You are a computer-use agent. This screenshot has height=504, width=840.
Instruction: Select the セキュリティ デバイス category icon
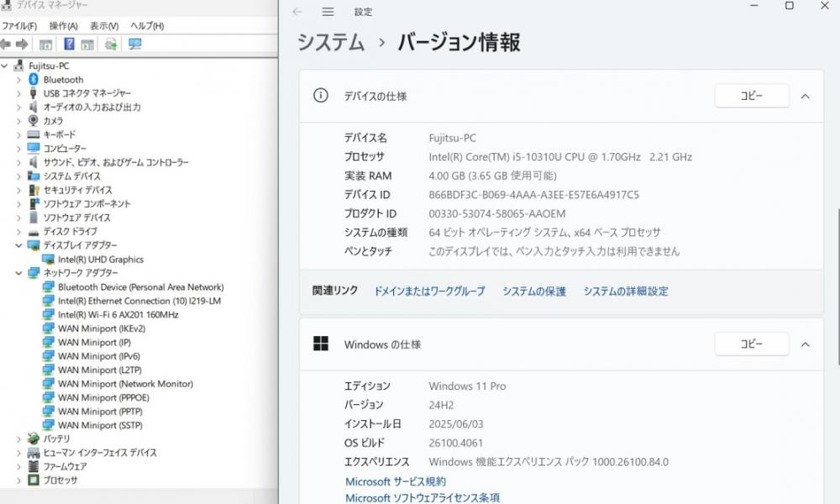tap(34, 190)
